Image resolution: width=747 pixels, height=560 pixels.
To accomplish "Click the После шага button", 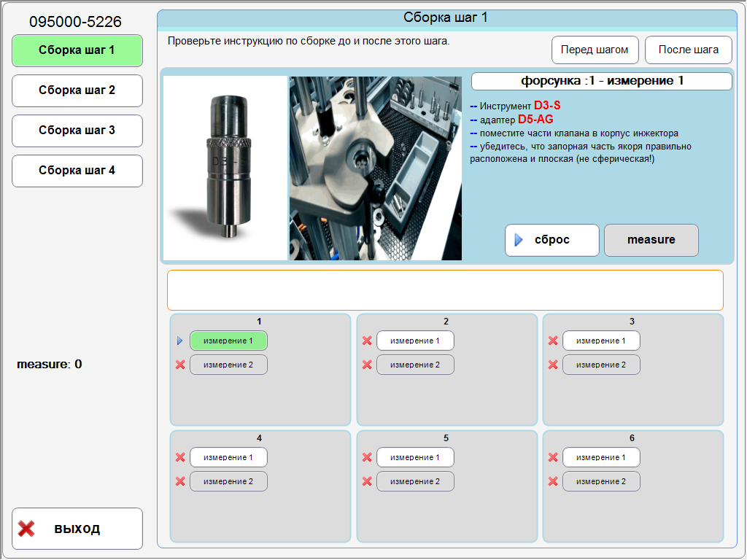I will tap(689, 50).
